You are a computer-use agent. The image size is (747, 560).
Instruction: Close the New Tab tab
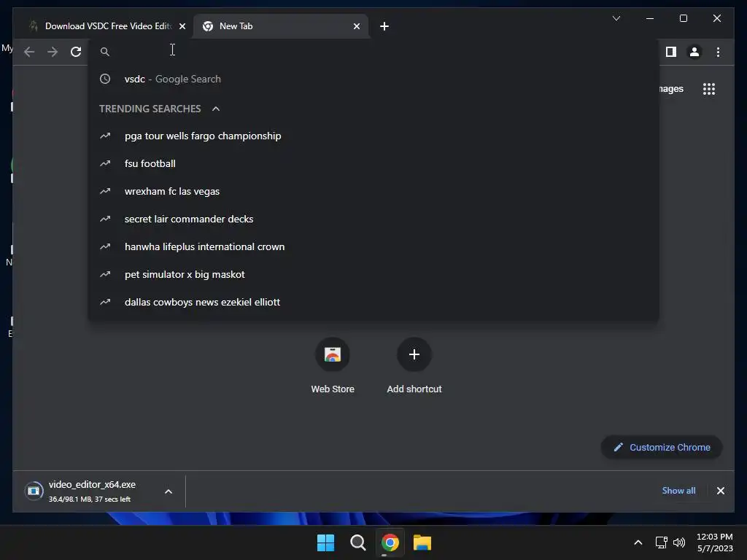click(x=356, y=26)
